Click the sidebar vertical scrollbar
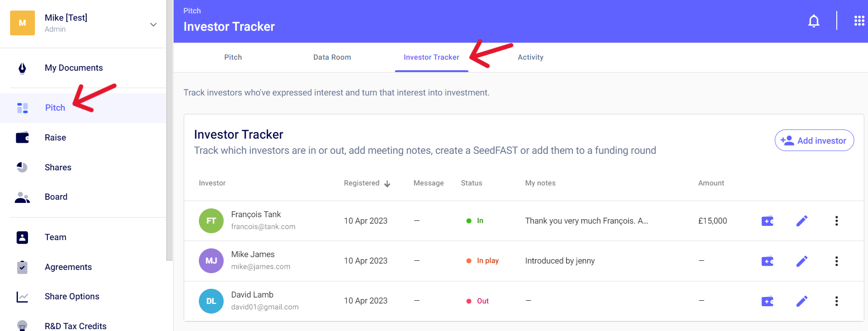The height and width of the screenshot is (331, 868). point(169,138)
